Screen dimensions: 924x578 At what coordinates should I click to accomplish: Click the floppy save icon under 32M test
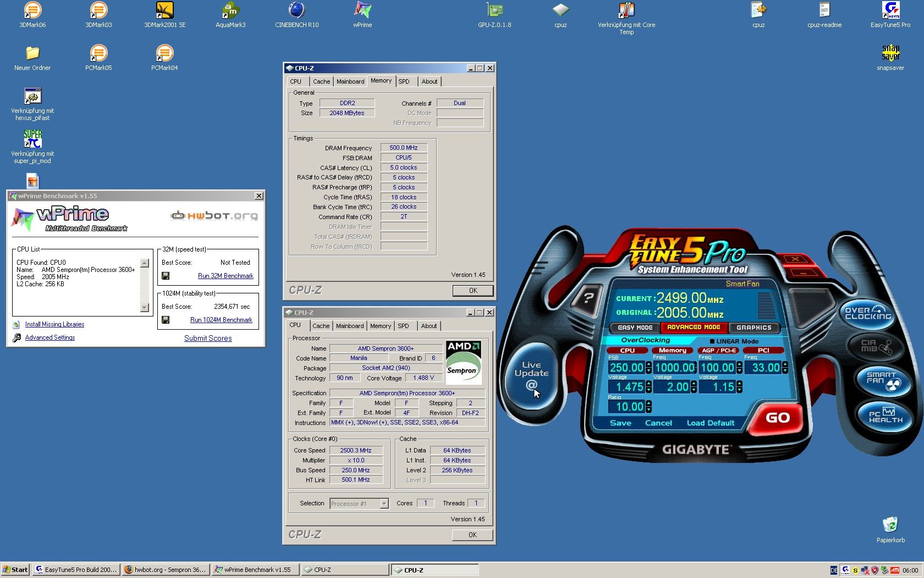(166, 276)
